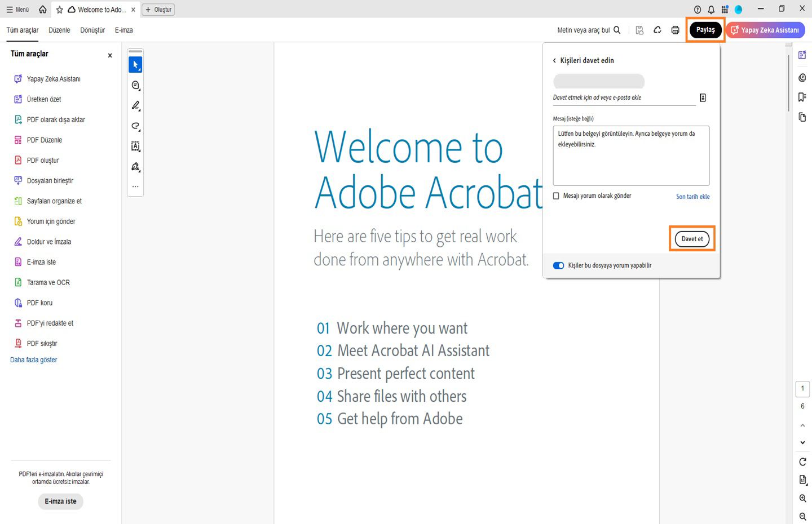The width and height of the screenshot is (812, 524).
Task: Star the document with favorite icon
Action: (x=60, y=10)
